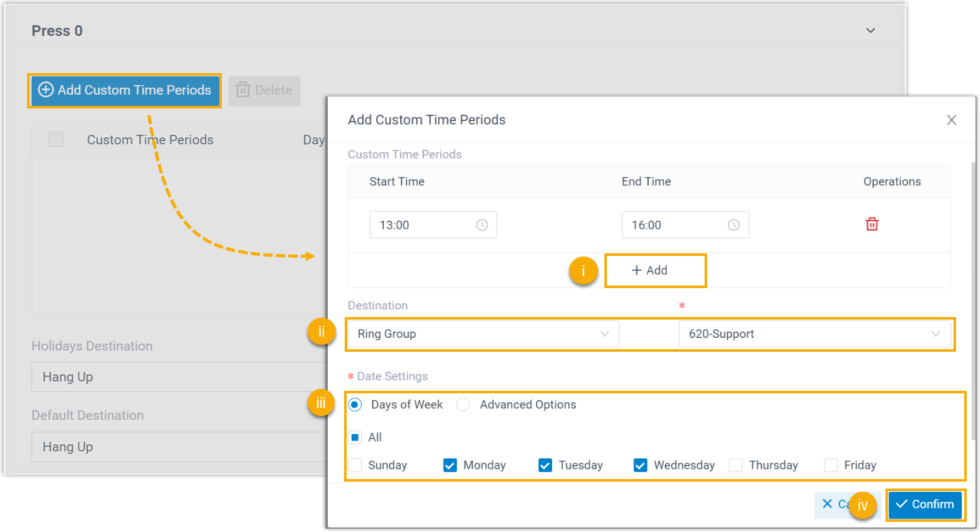
Task: Open the Ring Group destination dropdown
Action: pos(483,334)
